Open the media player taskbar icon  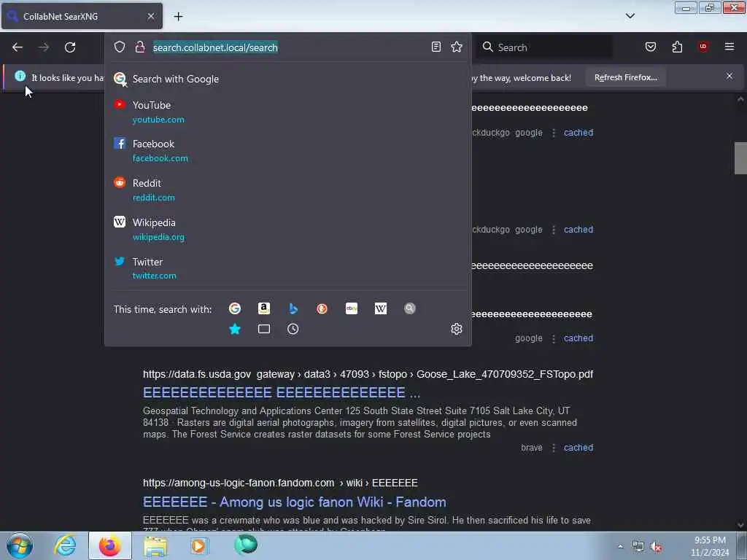pyautogui.click(x=200, y=545)
